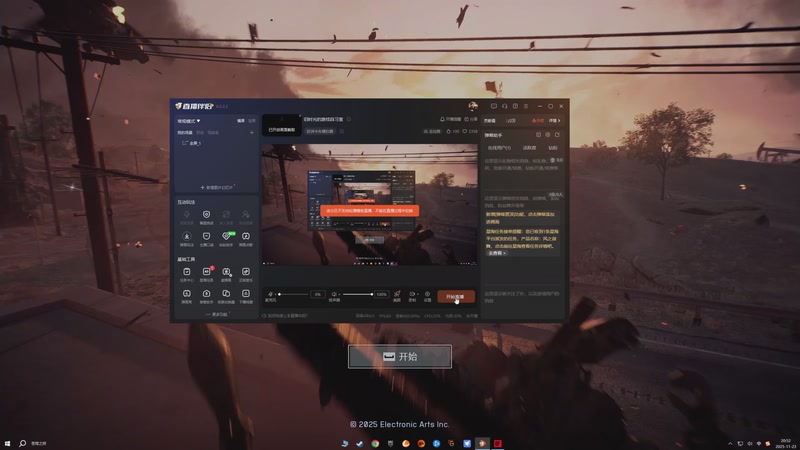Viewport: 800px width, 450px height.
Task: Click the 开始直播 start streaming button
Action: pyautogui.click(x=456, y=296)
